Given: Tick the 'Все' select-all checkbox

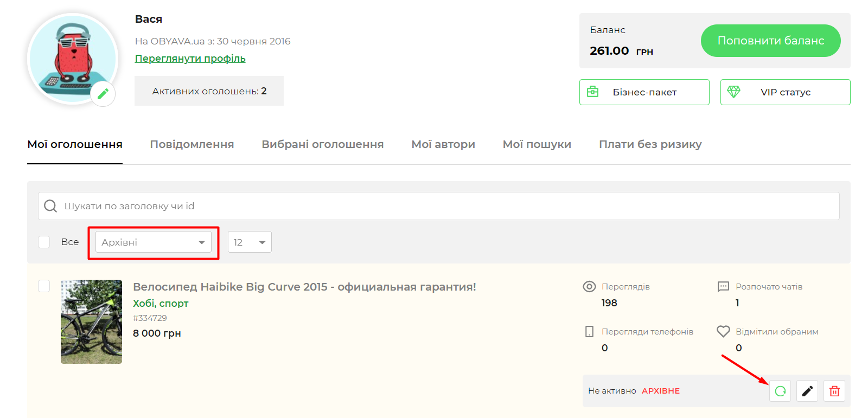Looking at the screenshot, I should pos(44,242).
